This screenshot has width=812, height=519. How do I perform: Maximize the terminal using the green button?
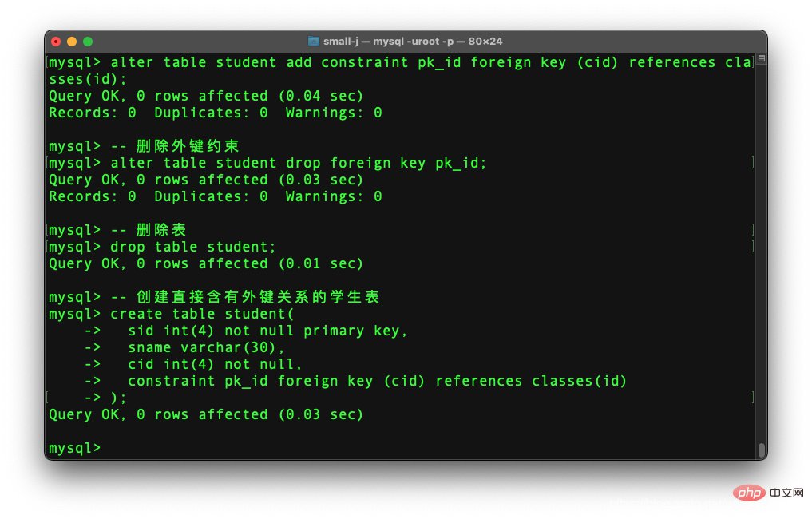click(x=88, y=42)
